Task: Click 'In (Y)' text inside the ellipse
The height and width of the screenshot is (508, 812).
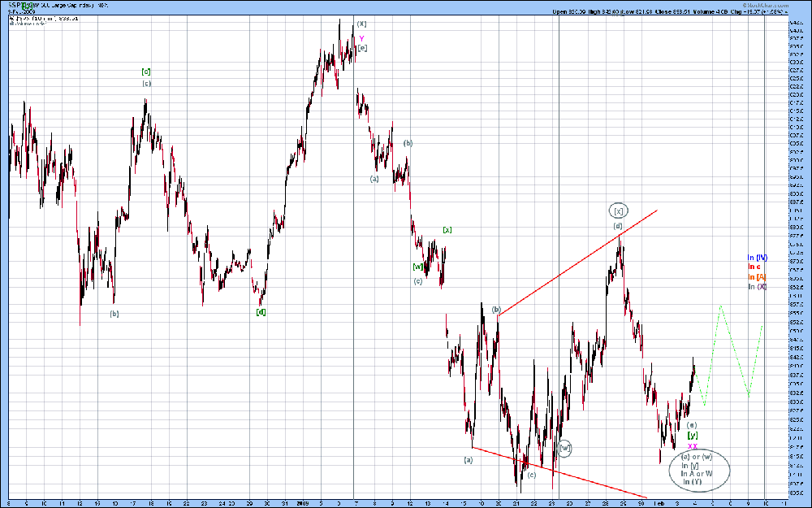Action: pos(692,481)
